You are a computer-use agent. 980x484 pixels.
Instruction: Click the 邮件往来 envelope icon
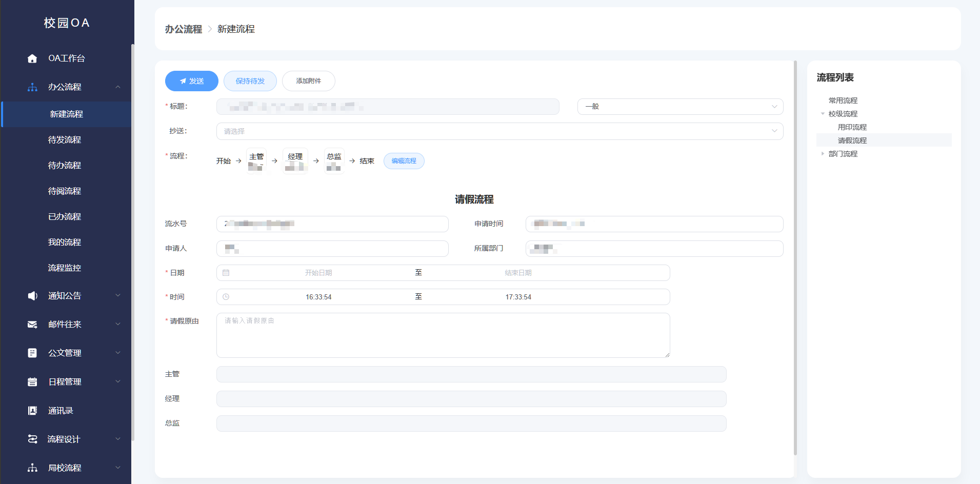[32, 325]
